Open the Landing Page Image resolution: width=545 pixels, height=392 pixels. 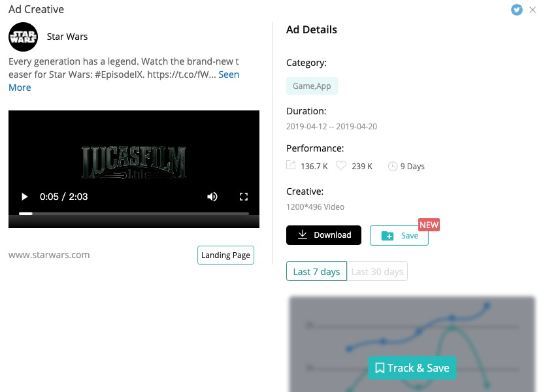[x=225, y=255]
